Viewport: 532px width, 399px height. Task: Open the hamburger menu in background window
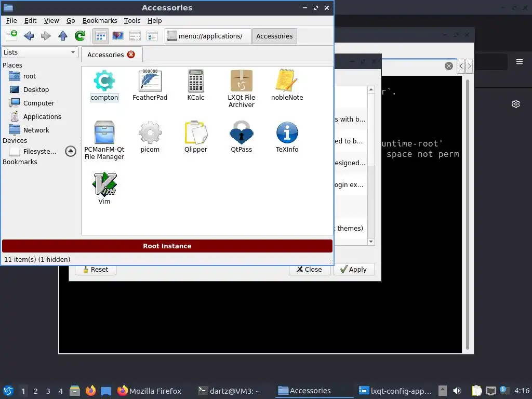520,62
